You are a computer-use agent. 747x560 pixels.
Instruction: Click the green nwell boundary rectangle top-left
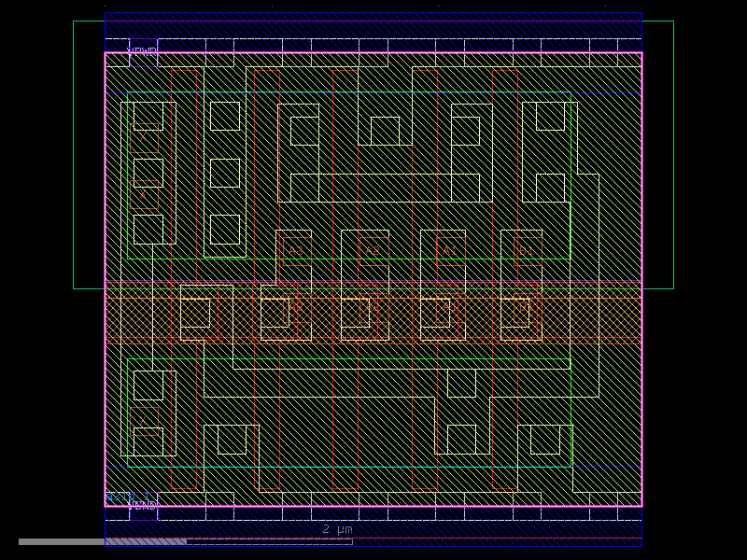[128, 93]
